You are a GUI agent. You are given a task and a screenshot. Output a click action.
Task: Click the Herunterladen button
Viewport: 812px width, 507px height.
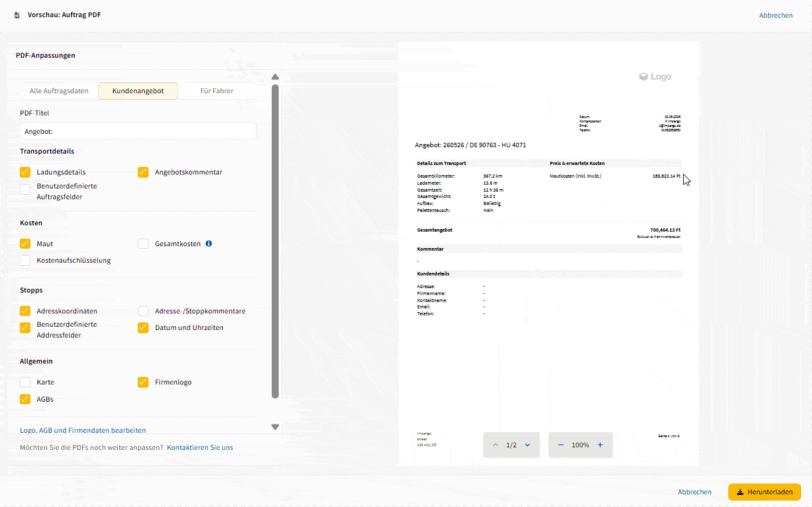pos(764,492)
